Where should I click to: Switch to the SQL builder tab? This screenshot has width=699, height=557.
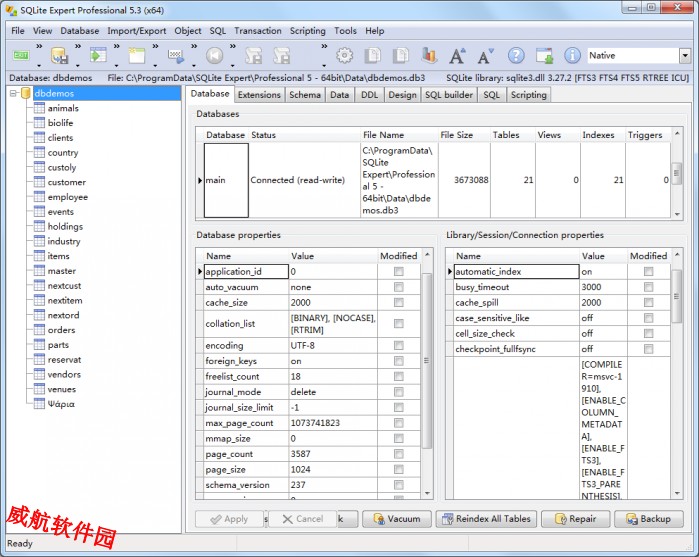(x=449, y=95)
